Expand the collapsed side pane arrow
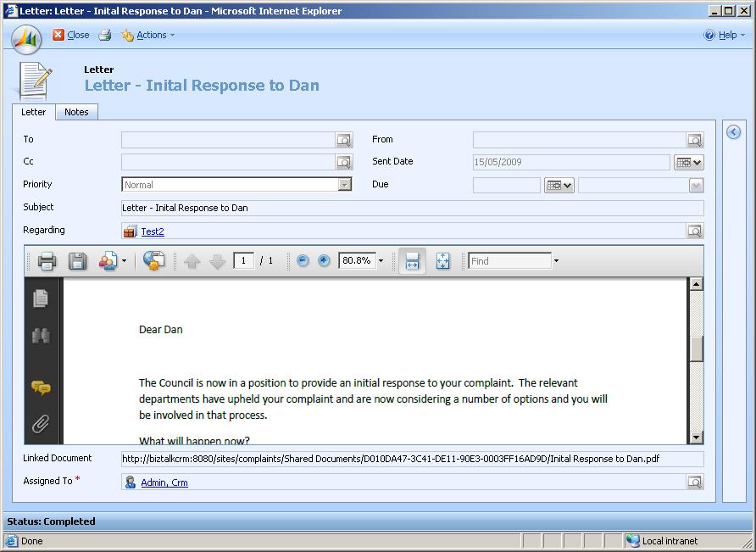The width and height of the screenshot is (756, 552). (x=733, y=132)
